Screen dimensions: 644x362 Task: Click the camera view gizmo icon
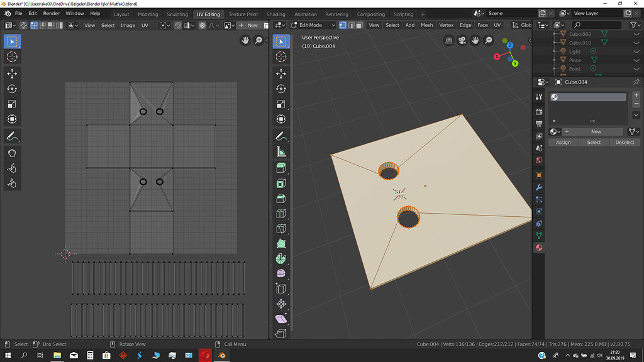point(462,40)
